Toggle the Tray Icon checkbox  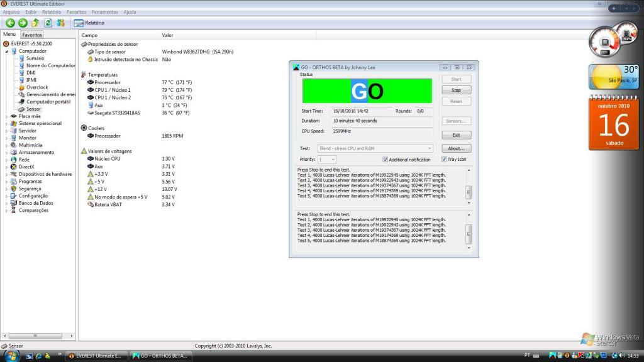coord(444,159)
